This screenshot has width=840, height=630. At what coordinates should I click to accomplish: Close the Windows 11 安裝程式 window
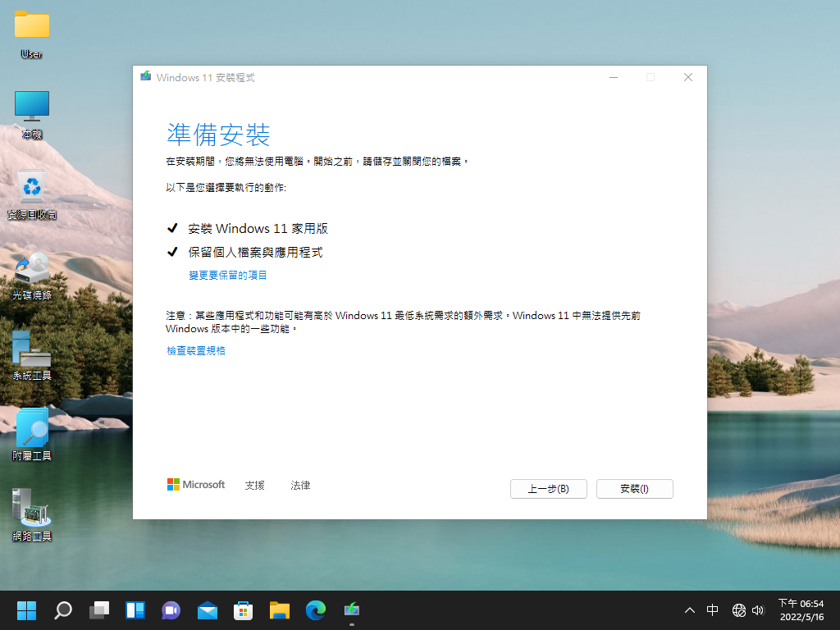(x=688, y=77)
